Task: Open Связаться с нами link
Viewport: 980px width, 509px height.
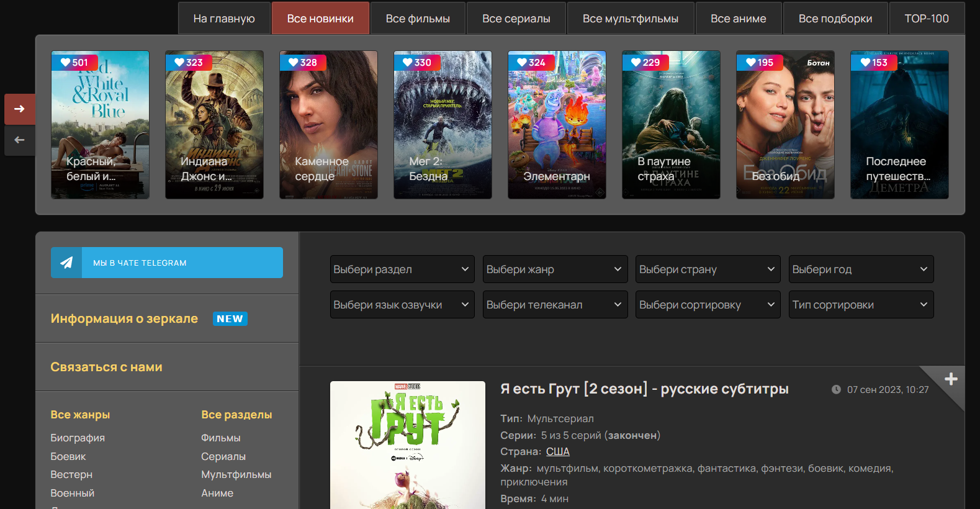Action: pyautogui.click(x=106, y=367)
